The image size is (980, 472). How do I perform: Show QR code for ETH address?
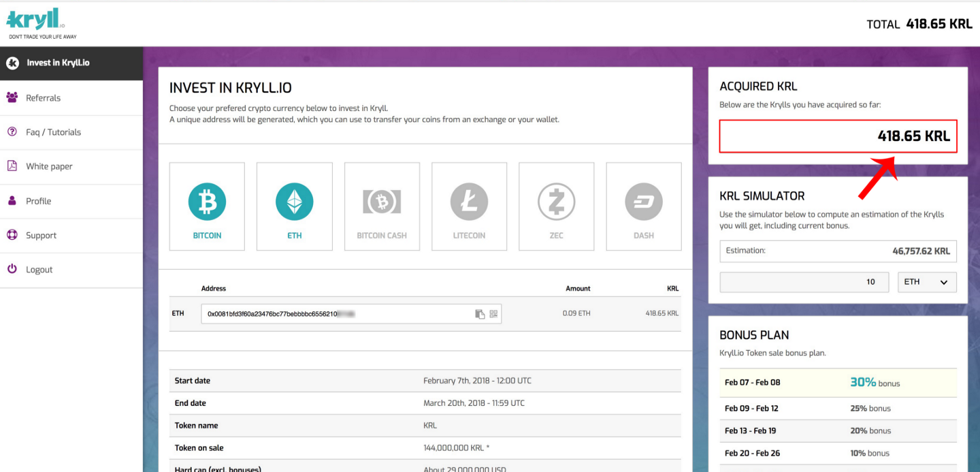point(493,314)
